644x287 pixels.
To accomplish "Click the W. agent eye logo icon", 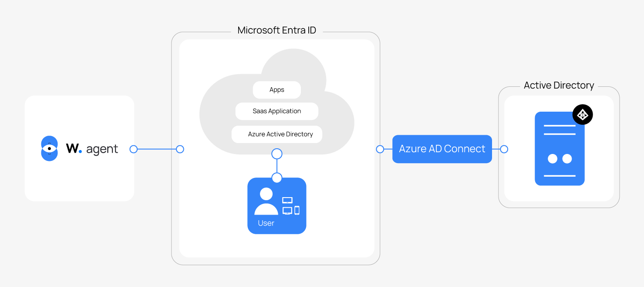I will tap(49, 149).
